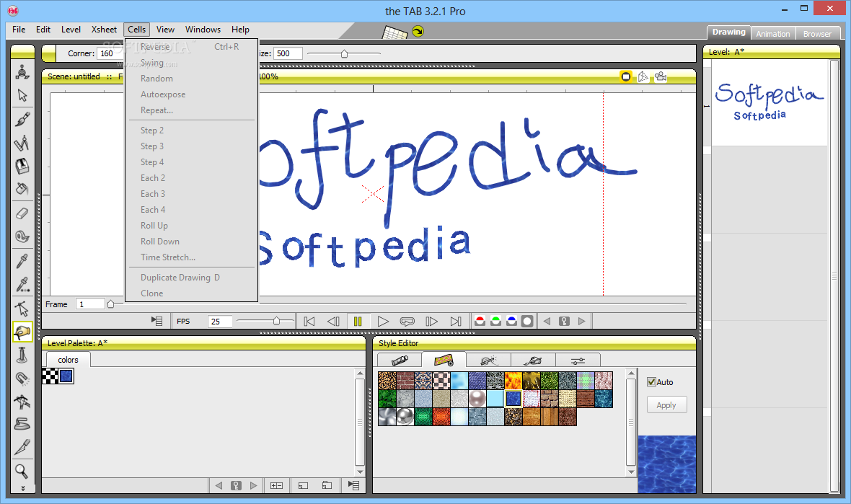Select the geometric compass tool
Screen dimensions: 851x504
22,143
